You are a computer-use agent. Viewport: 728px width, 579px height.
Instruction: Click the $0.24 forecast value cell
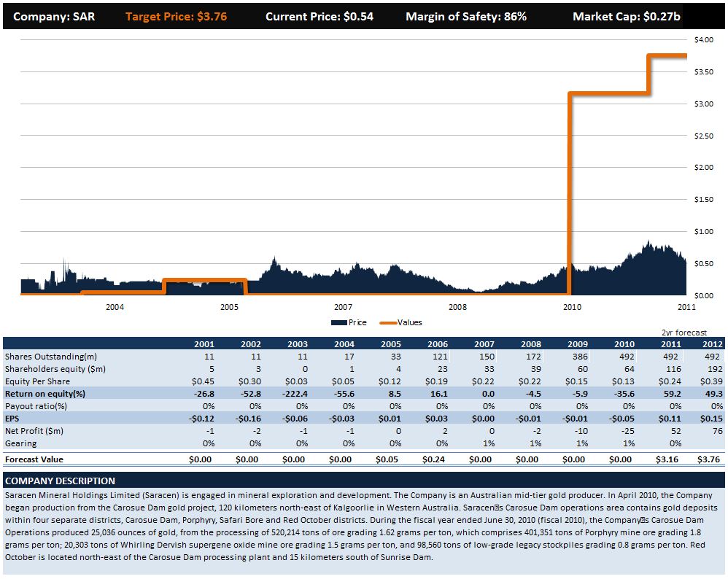433,459
